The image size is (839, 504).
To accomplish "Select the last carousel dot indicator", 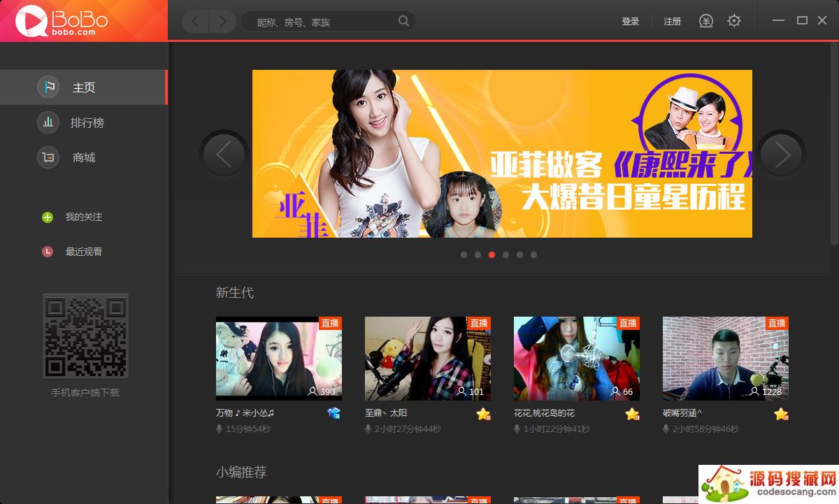I will tap(533, 255).
